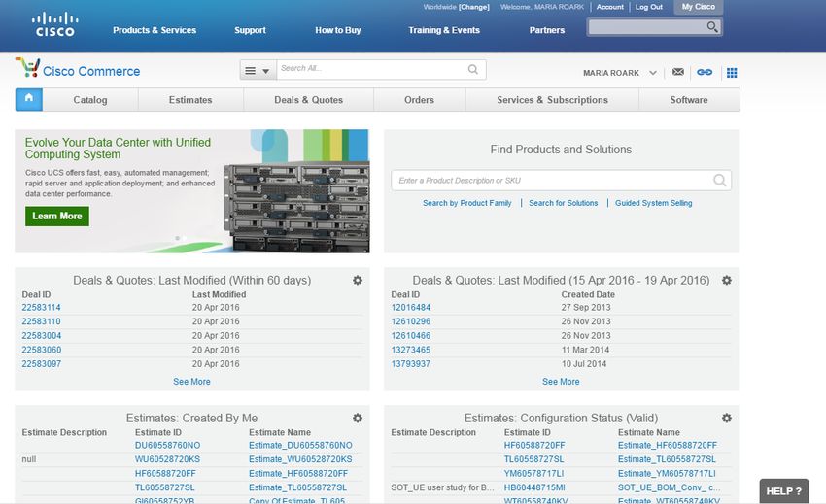This screenshot has height=504, width=826.
Task: Open settings gear for Estimates Created By Me
Action: pyautogui.click(x=358, y=418)
